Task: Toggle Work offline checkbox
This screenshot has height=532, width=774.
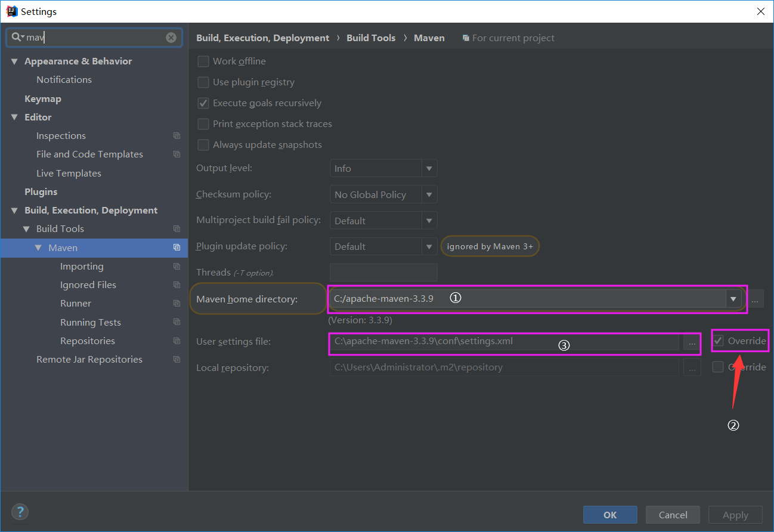Action: click(203, 61)
